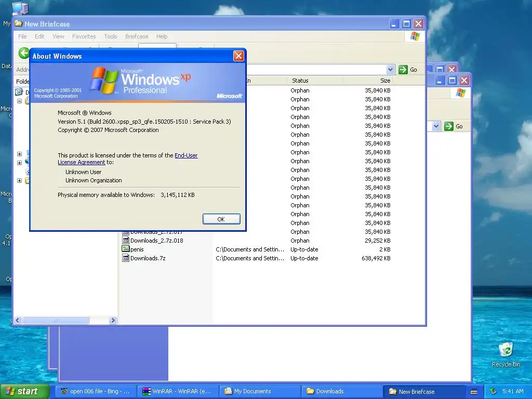
Task: Click the Windows flag logo in New Briefcase toolbar
Action: click(415, 36)
